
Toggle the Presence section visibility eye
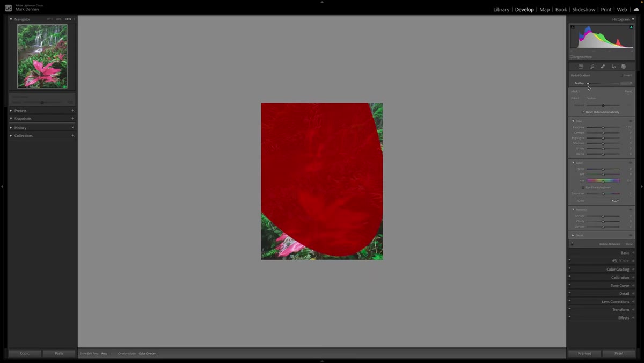coord(631,210)
